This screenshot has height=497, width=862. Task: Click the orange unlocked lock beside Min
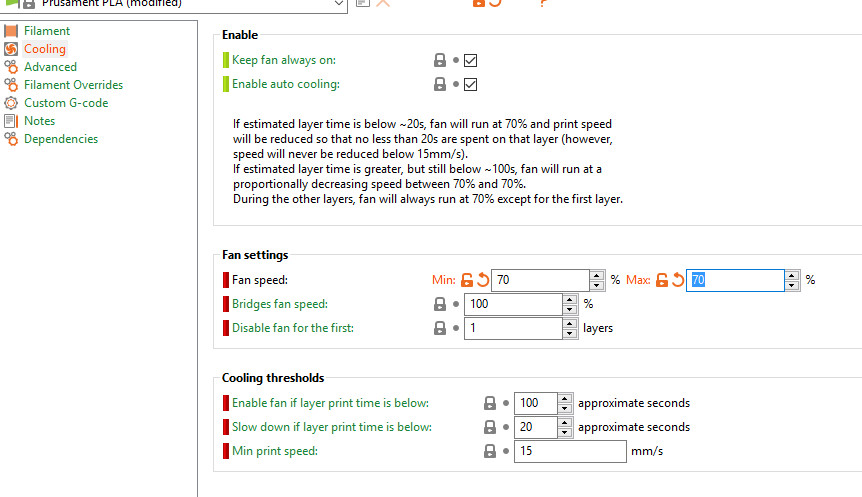(x=467, y=280)
